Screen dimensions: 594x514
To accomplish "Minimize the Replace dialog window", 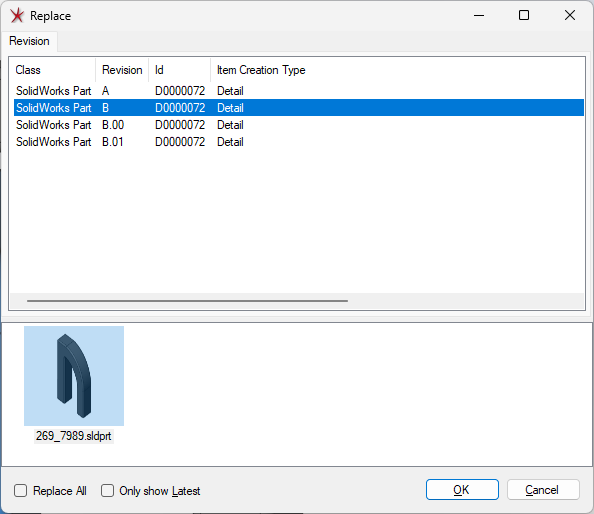I will pyautogui.click(x=479, y=16).
